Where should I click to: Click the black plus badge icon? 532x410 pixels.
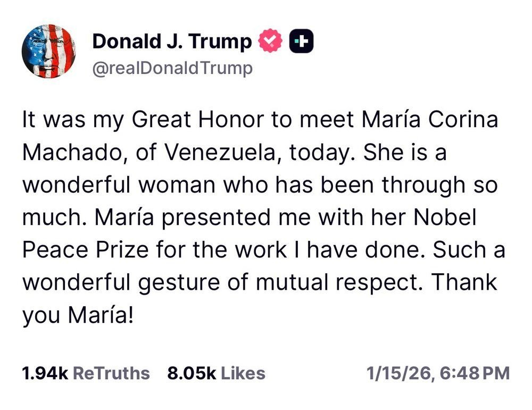click(301, 41)
